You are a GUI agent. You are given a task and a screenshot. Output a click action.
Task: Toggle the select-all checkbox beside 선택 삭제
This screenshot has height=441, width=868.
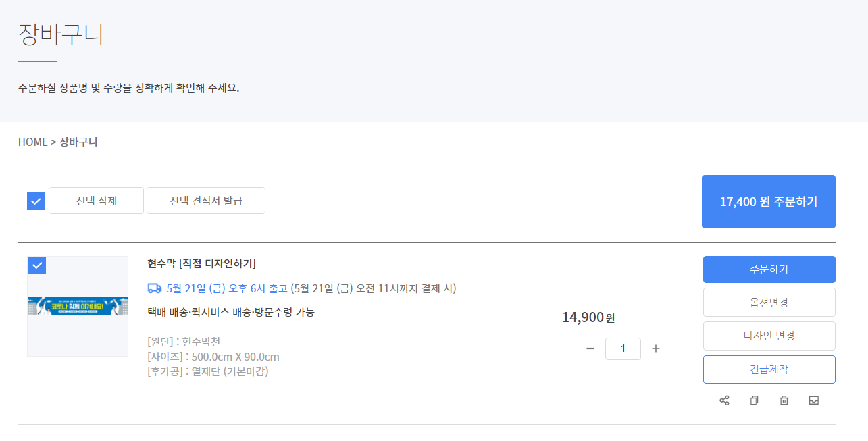[36, 201]
